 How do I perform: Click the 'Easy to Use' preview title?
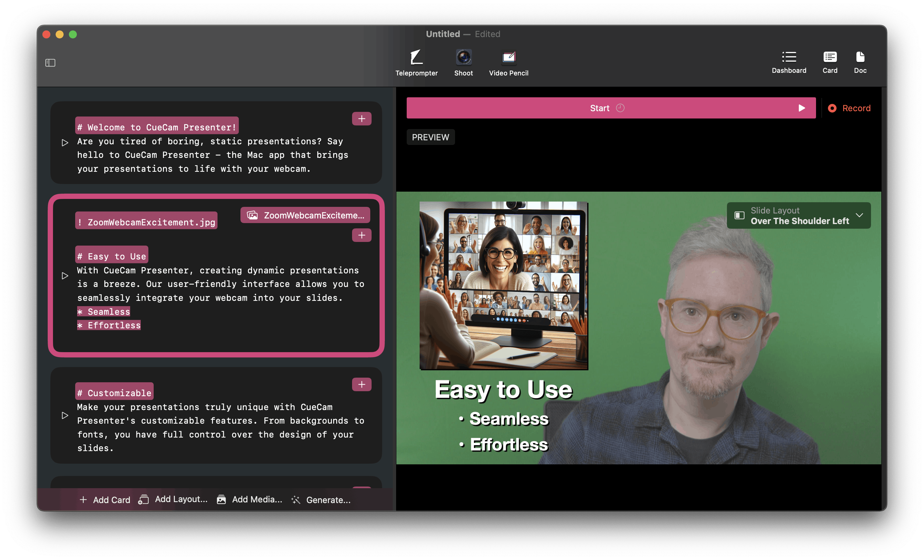click(x=504, y=390)
